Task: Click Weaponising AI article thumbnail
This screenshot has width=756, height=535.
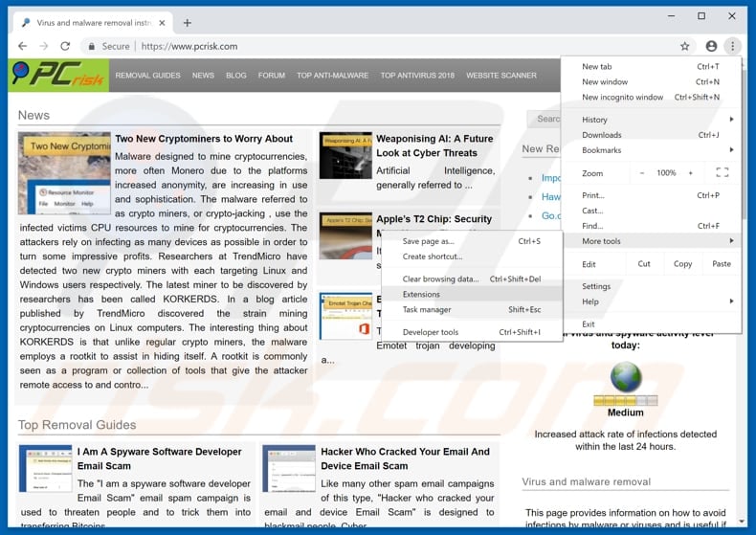Action: (x=345, y=155)
